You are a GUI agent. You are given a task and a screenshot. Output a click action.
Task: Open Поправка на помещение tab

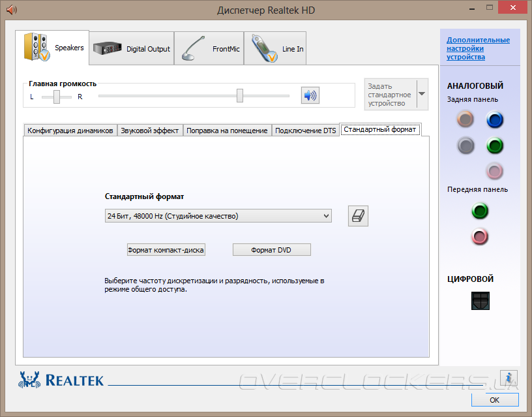pyautogui.click(x=227, y=131)
